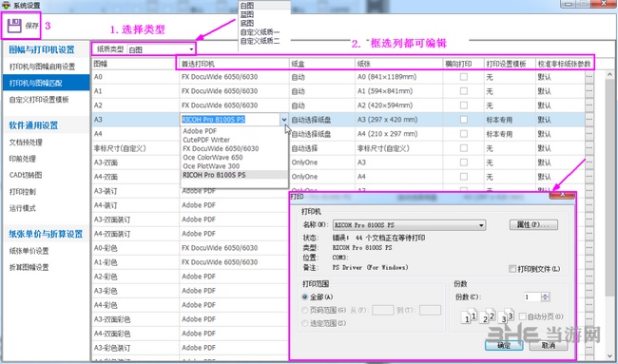Screen dimensions: 618x364
Task: Toggle landscape print checkbox for A3 row
Action: pos(464,120)
